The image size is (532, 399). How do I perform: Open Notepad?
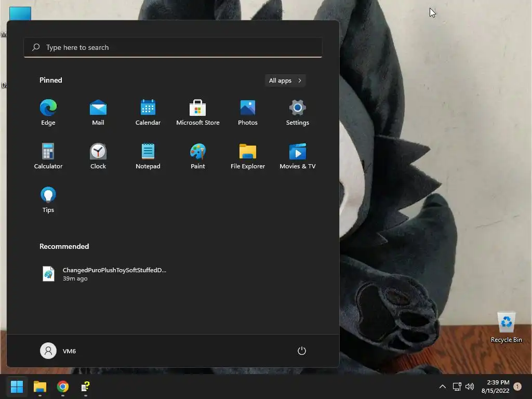click(x=148, y=156)
